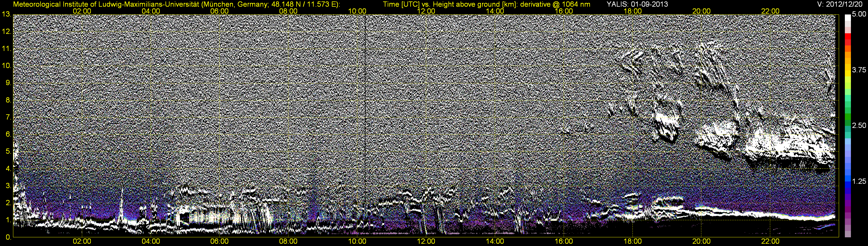Click the 11 km height axis label

6,49
